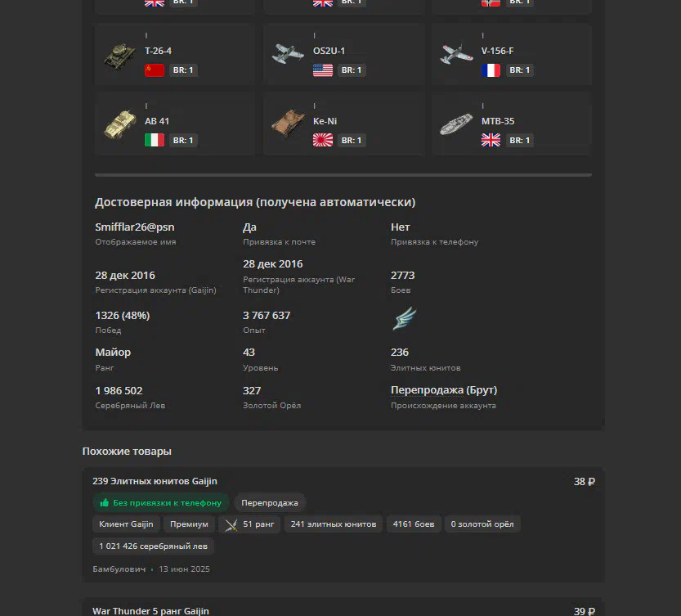Click the 'Премиум' tag

[189, 524]
